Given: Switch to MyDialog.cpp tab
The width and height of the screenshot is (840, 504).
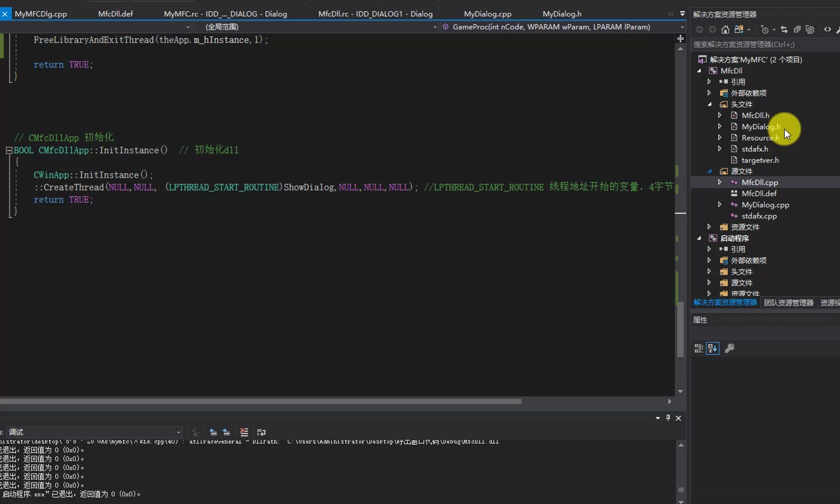Looking at the screenshot, I should tap(487, 14).
